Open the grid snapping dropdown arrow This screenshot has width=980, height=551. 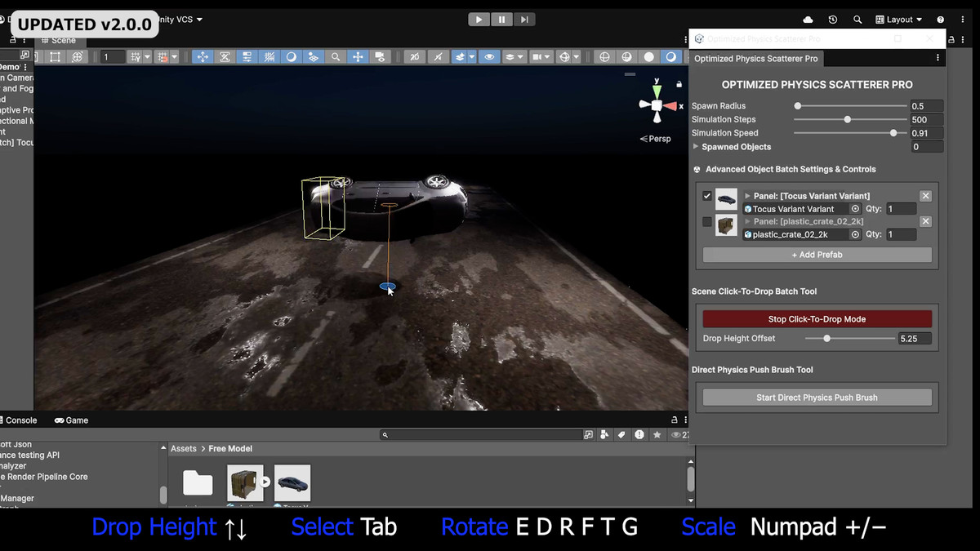point(147,57)
